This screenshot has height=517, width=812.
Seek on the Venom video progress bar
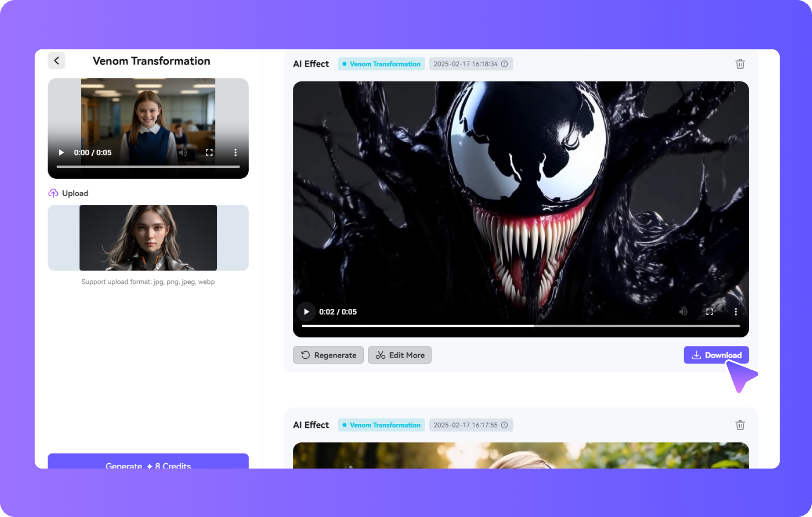click(x=521, y=326)
